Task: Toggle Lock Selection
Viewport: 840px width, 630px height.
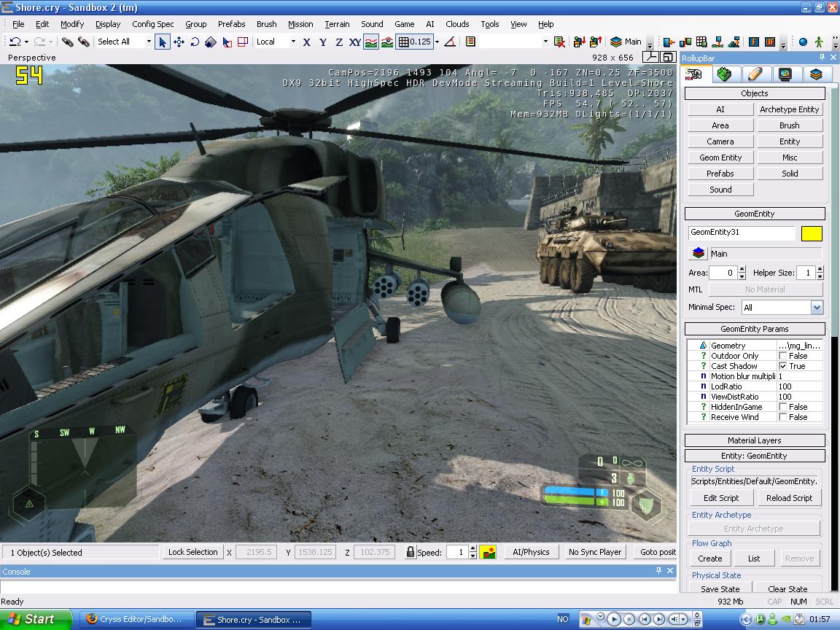Action: (x=192, y=552)
